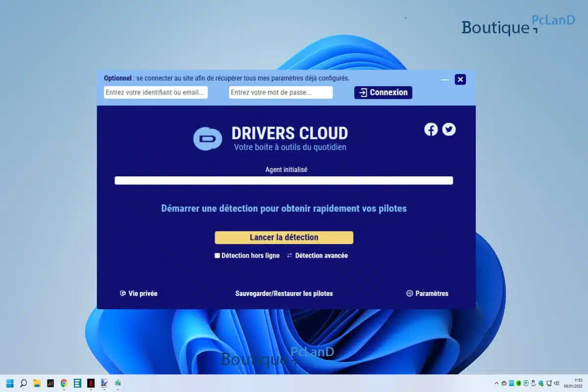Open File Explorer from taskbar
Viewport: 588px width, 392px height.
37,383
